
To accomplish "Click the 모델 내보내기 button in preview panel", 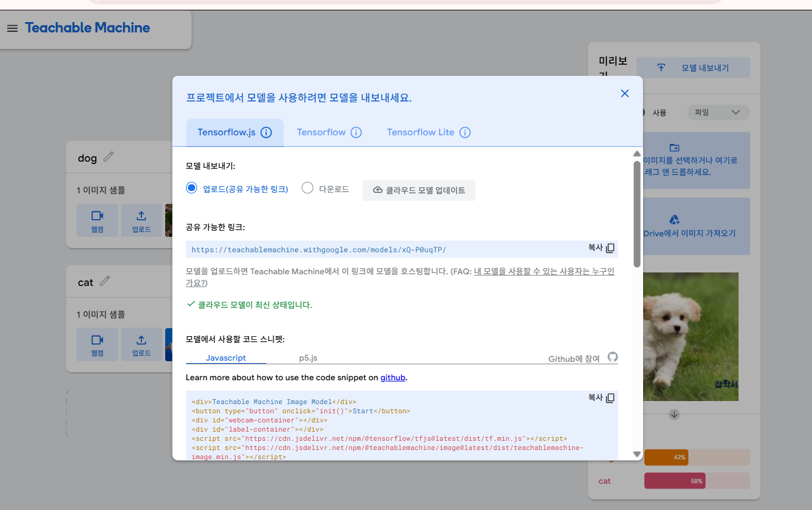I will tap(693, 68).
